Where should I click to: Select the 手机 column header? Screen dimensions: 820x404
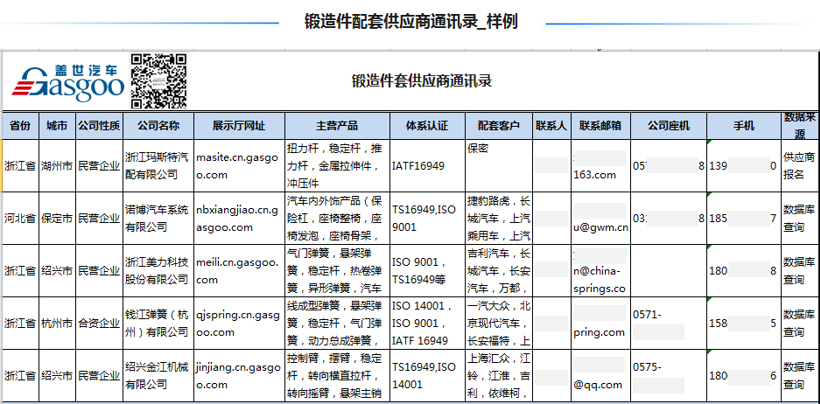point(744,126)
